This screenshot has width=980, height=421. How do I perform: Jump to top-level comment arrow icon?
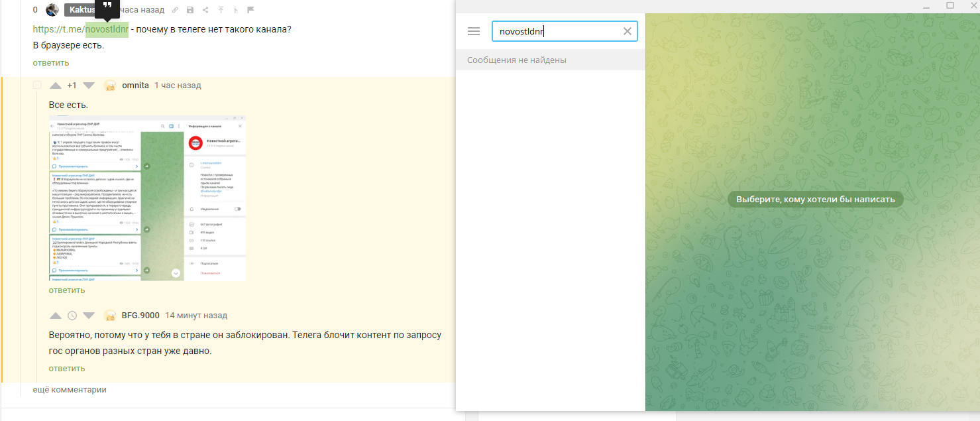pos(221,10)
